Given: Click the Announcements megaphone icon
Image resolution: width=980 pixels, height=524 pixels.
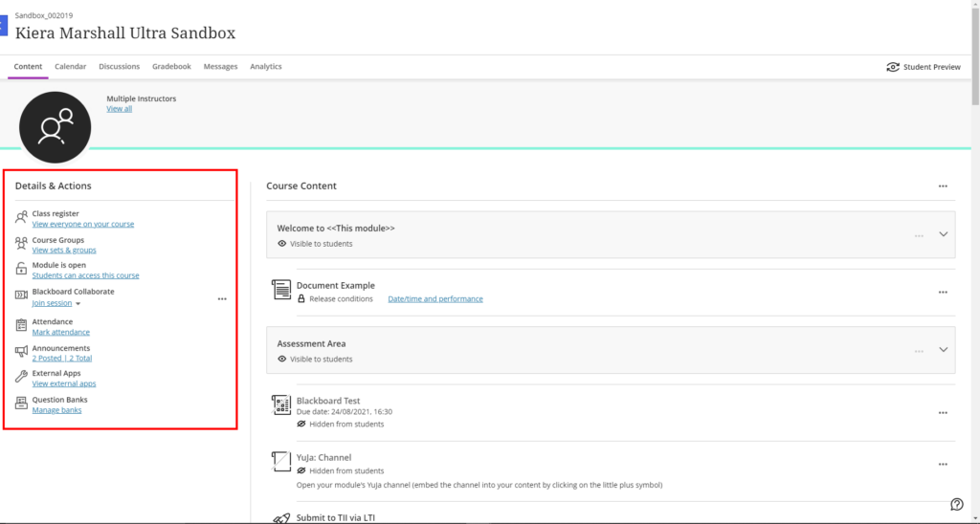Looking at the screenshot, I should click(21, 352).
